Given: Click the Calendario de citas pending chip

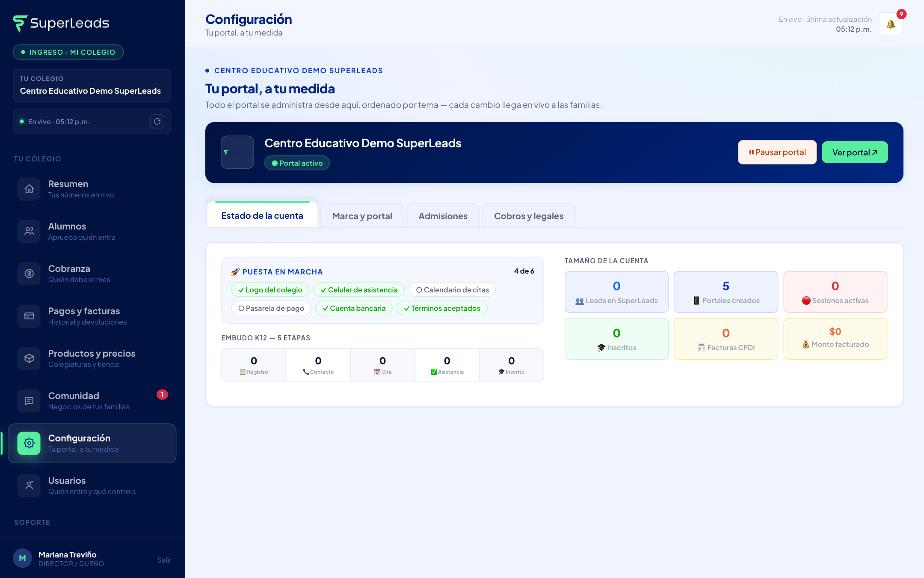Looking at the screenshot, I should click(x=452, y=290).
